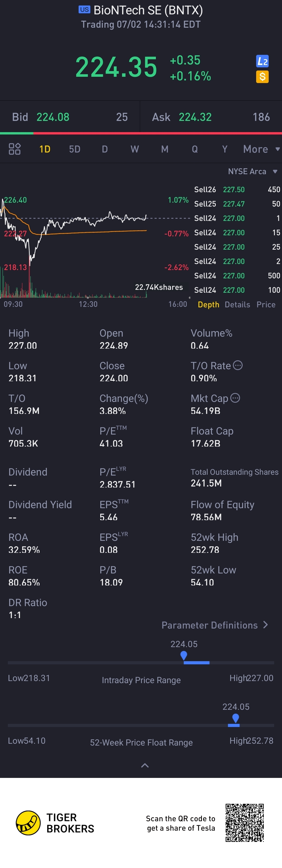This screenshot has width=282, height=868.
Task: Expand the More timeframes dropdown
Action: [261, 149]
